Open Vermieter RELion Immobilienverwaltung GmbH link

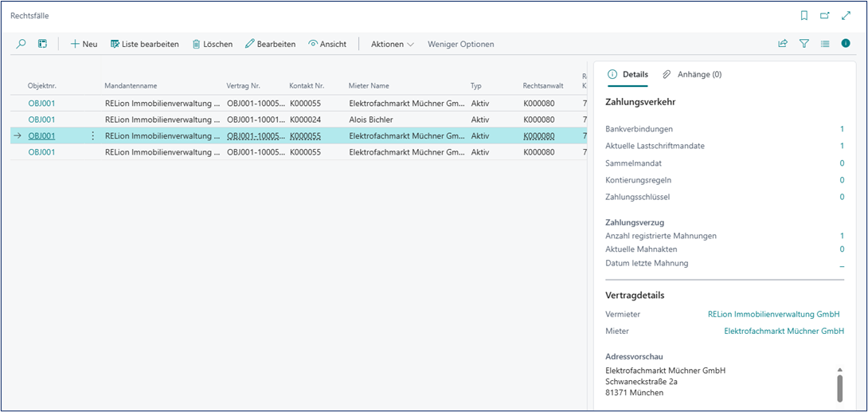click(773, 314)
